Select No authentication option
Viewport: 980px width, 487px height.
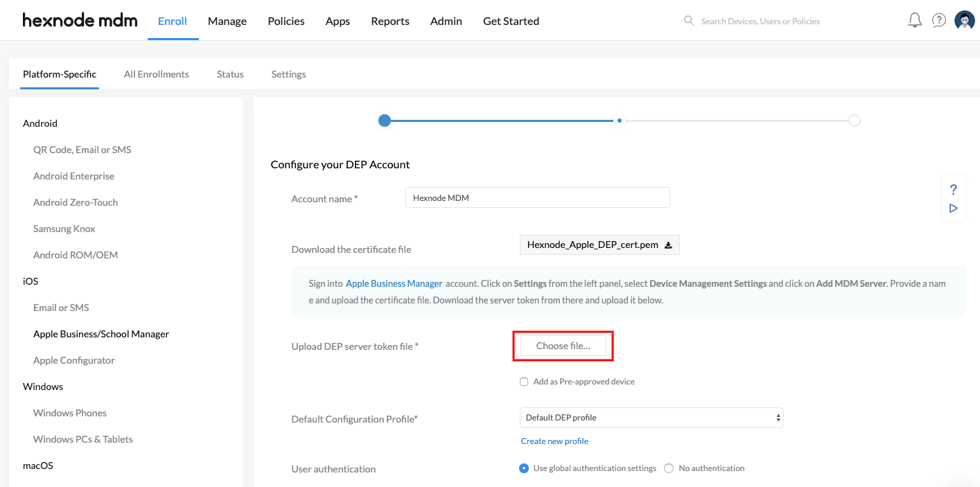click(x=669, y=468)
